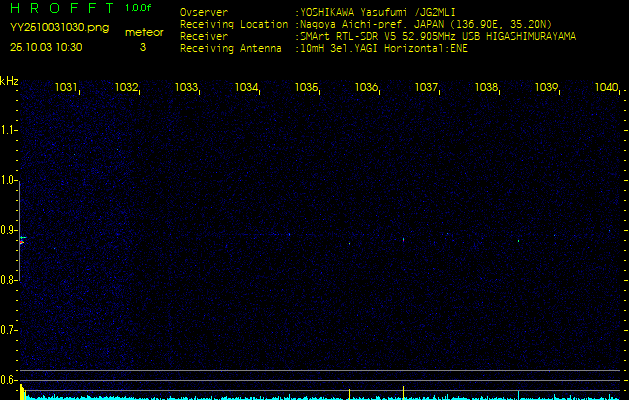Select the 1038 time axis label
629x400 pixels.
[487, 87]
